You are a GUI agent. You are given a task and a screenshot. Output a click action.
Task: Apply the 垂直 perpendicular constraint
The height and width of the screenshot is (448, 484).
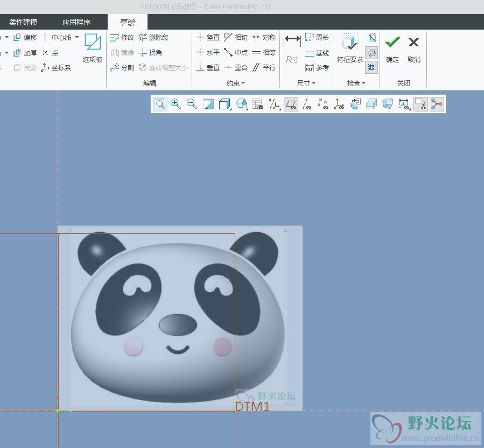click(207, 68)
